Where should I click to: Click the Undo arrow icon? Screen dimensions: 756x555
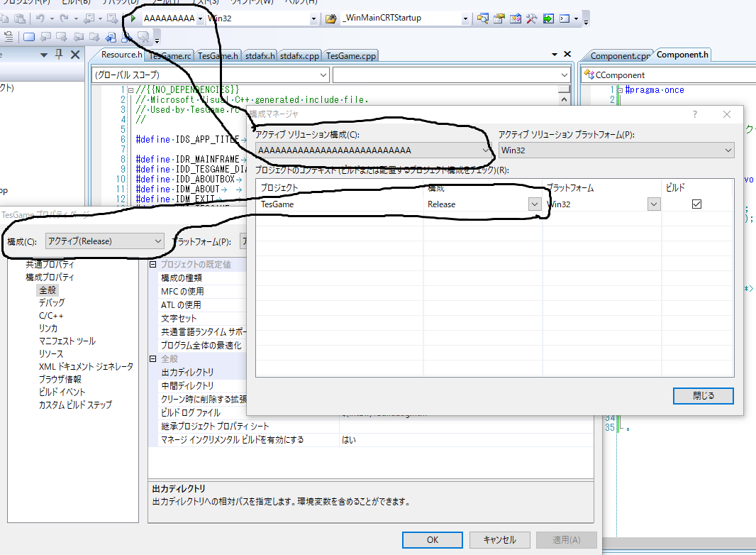(40, 18)
